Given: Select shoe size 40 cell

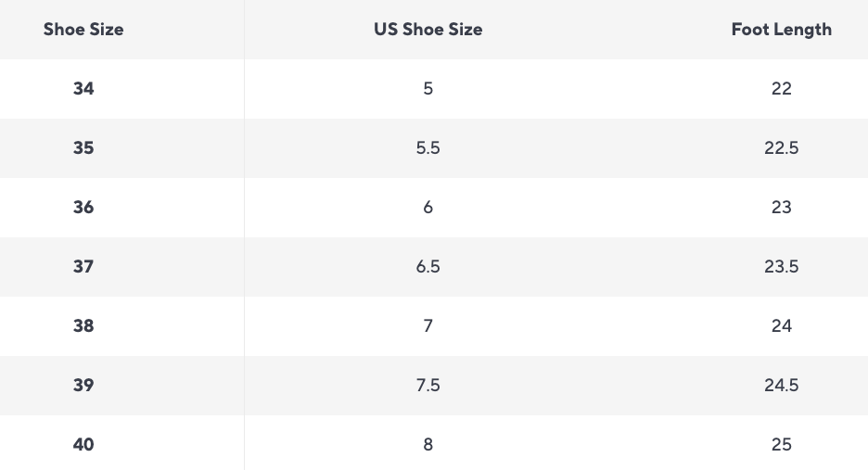Looking at the screenshot, I should (83, 445).
